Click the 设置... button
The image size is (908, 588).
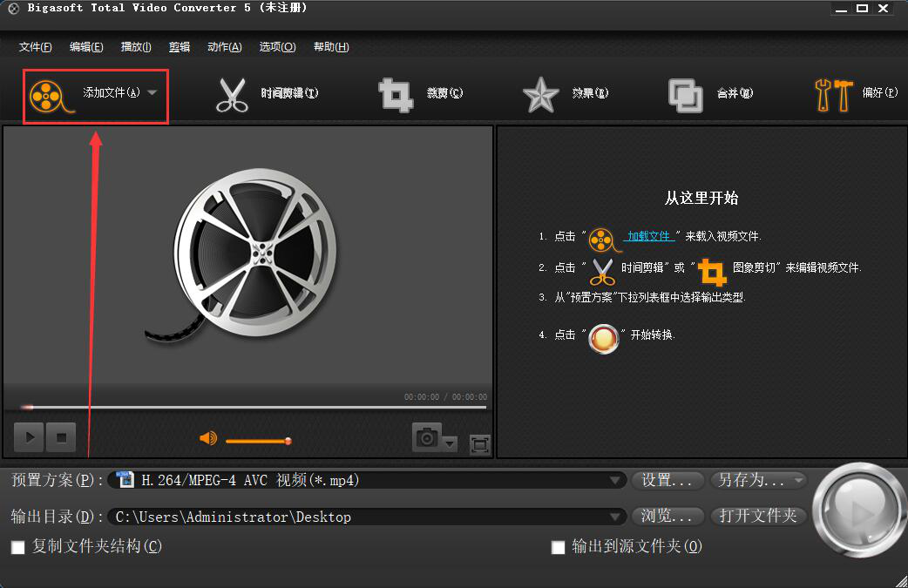click(667, 480)
